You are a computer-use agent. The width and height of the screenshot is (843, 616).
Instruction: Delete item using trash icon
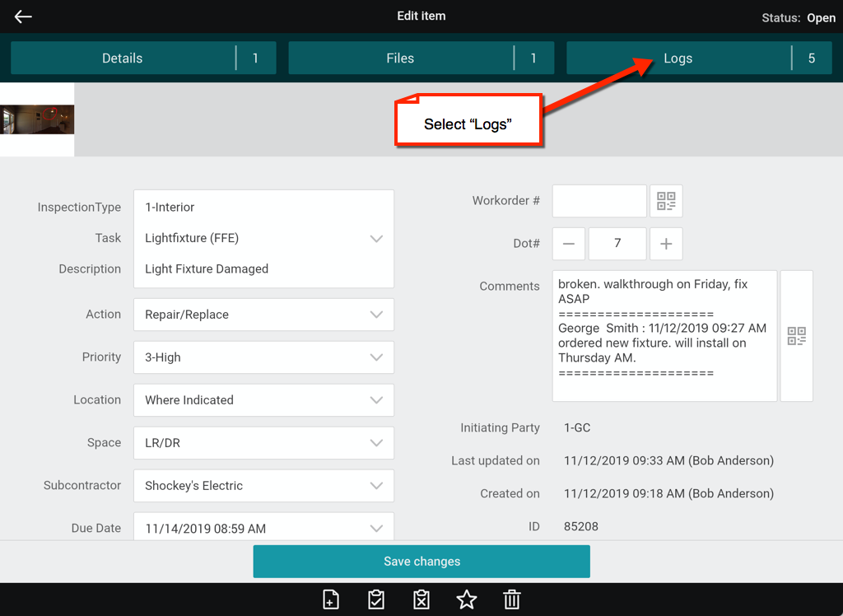(x=512, y=600)
